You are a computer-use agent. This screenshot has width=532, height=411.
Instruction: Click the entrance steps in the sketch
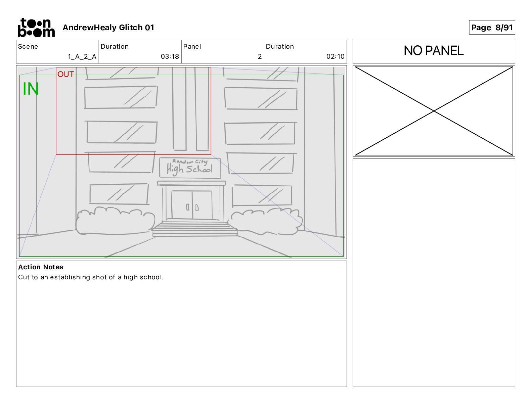[x=195, y=228]
